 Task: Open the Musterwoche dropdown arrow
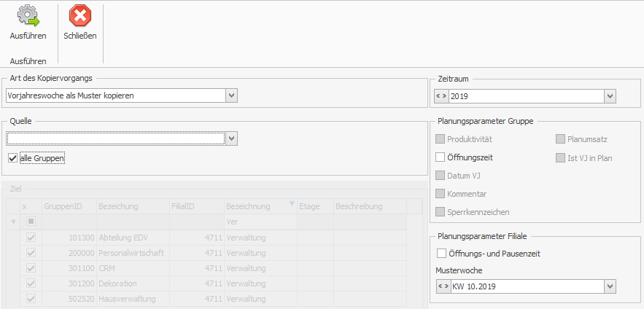610,286
